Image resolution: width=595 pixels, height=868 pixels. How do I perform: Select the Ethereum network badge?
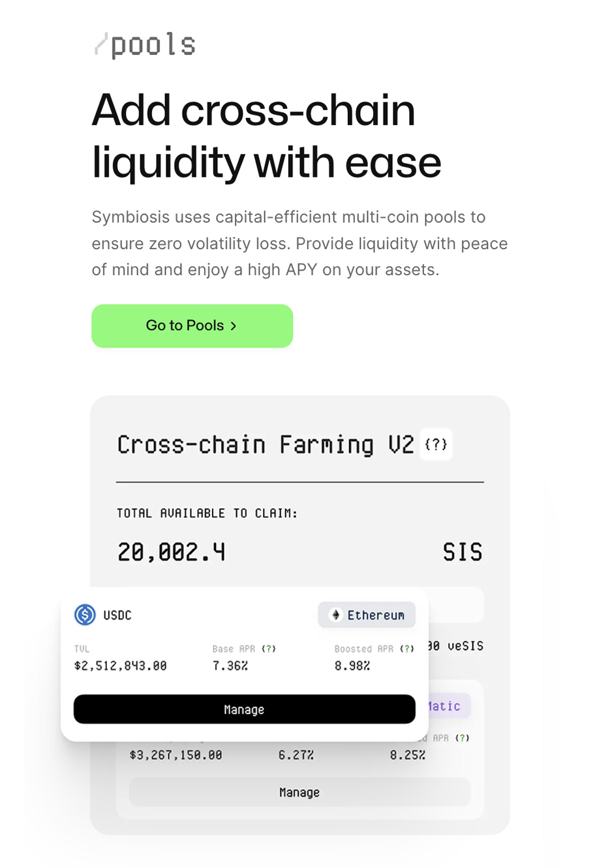(367, 615)
